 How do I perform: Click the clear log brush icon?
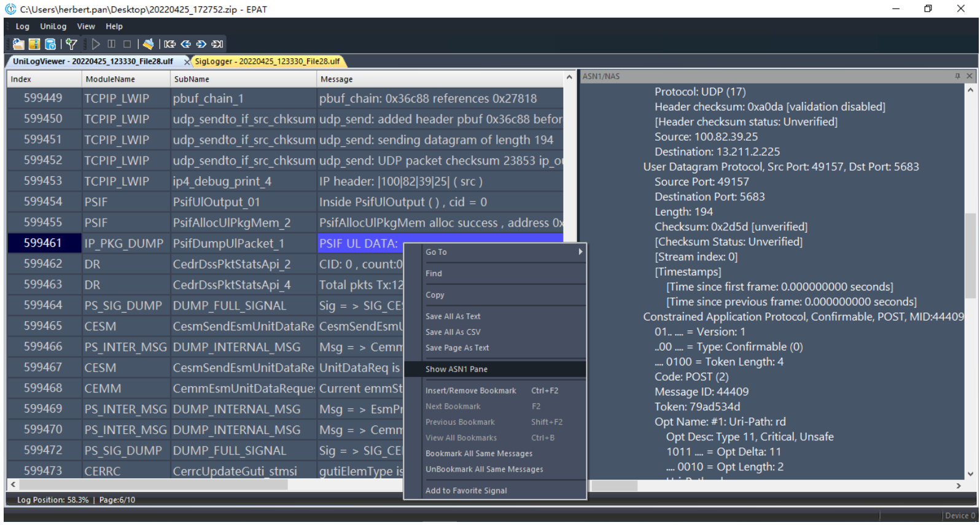(x=148, y=44)
